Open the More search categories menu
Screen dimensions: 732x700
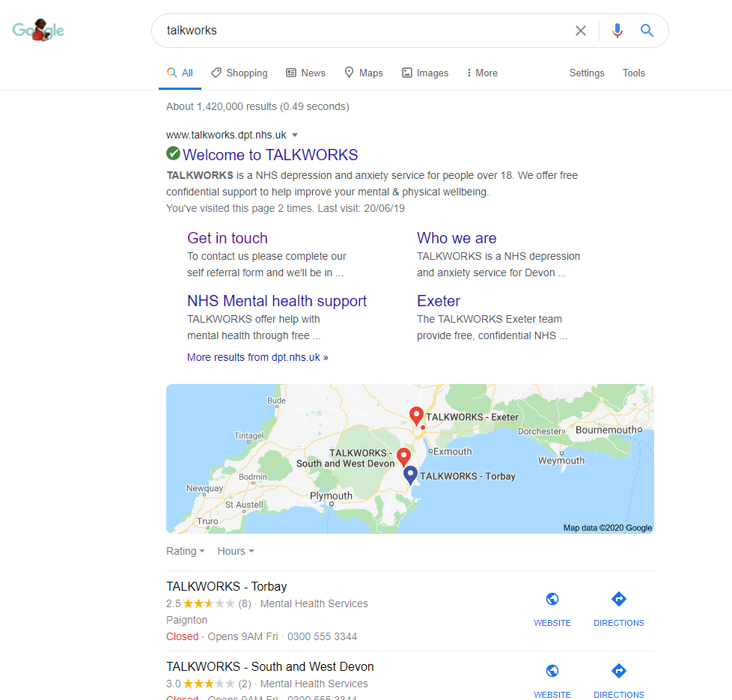(482, 73)
